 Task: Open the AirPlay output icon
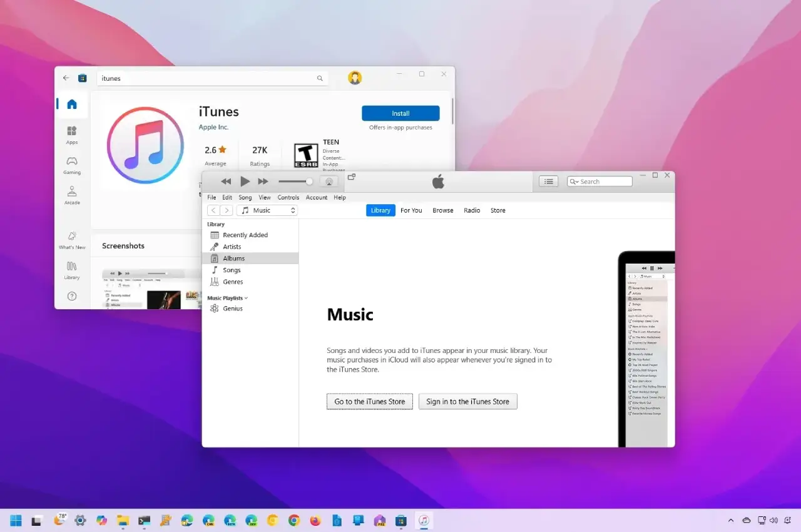[329, 182]
